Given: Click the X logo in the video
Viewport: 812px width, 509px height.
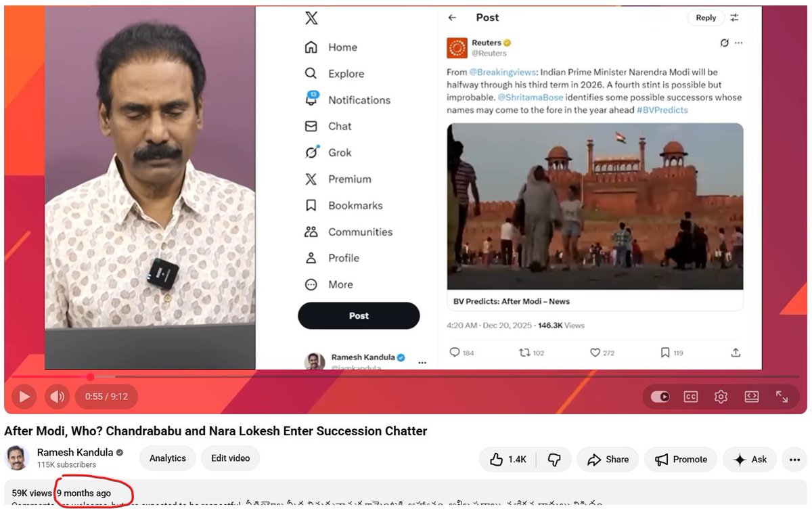Looking at the screenshot, I should 311,18.
